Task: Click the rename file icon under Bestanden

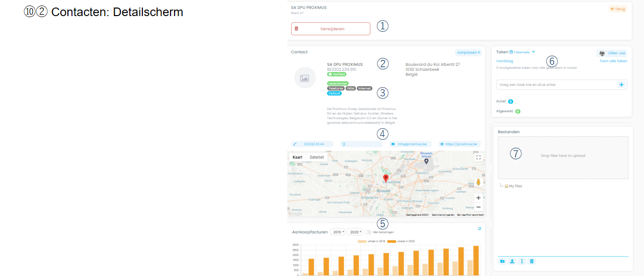Action: point(522,261)
